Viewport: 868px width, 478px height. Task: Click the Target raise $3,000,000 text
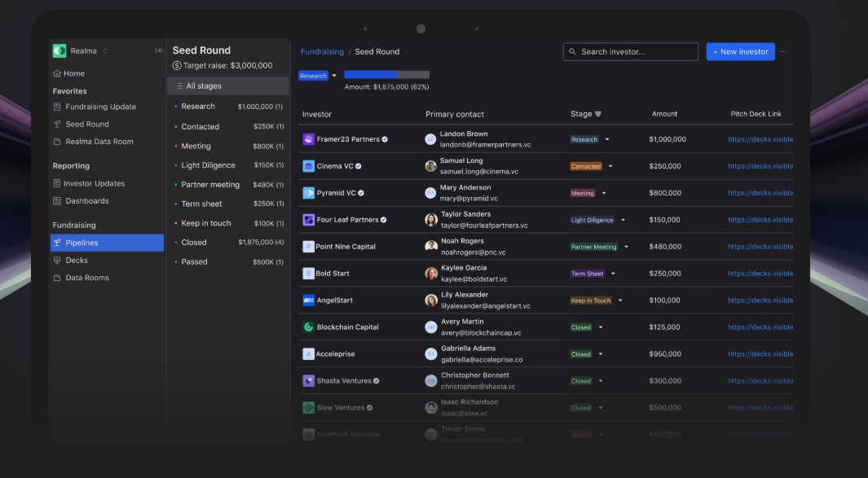(x=227, y=66)
